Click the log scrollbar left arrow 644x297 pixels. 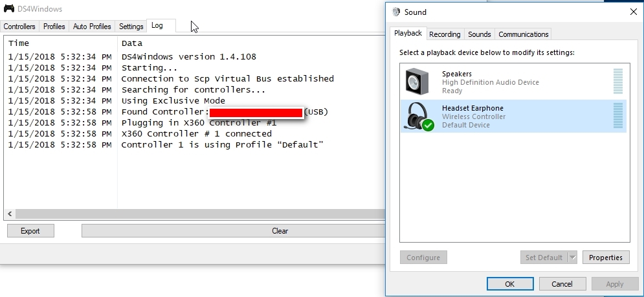10,214
